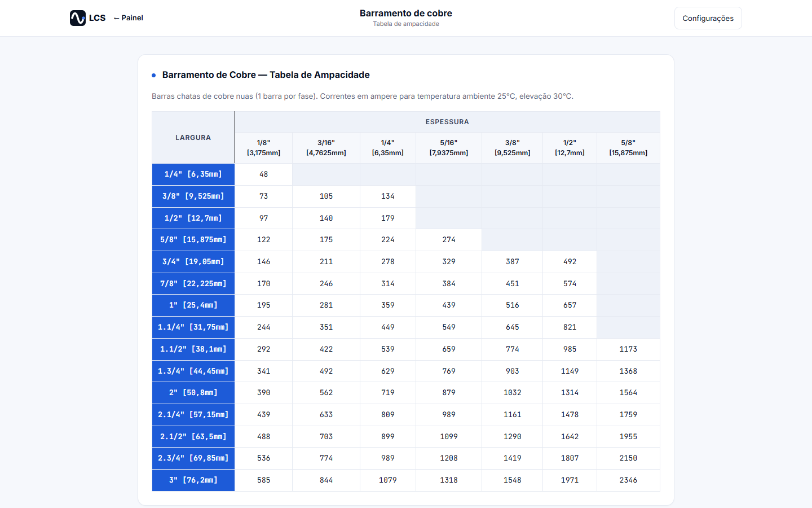Click the ampacity value 821
This screenshot has width=812, height=508.
click(570, 327)
